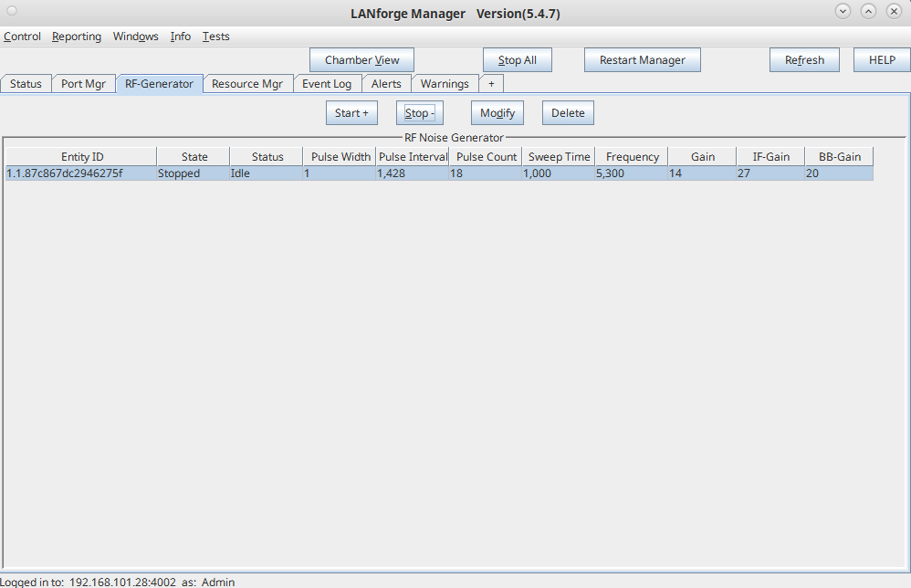Viewport: 911px width, 588px height.
Task: Open the Reporting menu
Action: [77, 37]
